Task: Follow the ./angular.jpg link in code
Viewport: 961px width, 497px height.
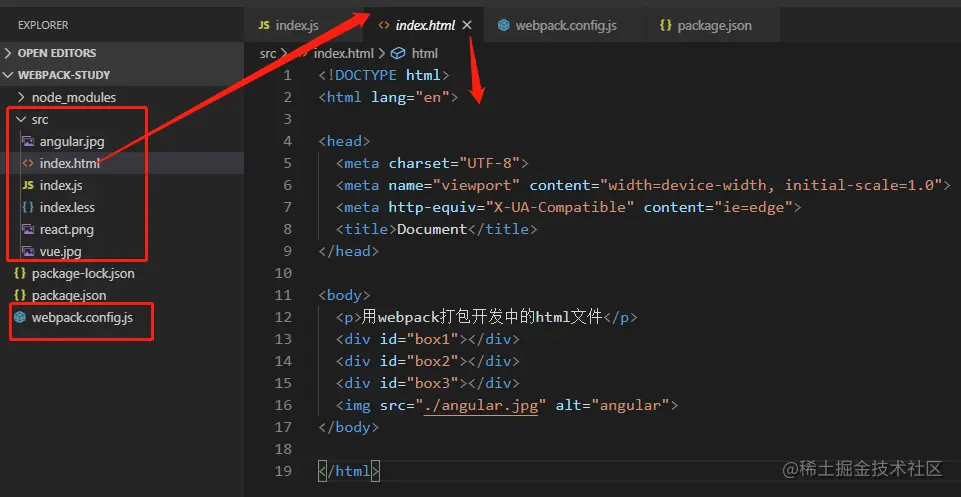Action: pos(480,405)
